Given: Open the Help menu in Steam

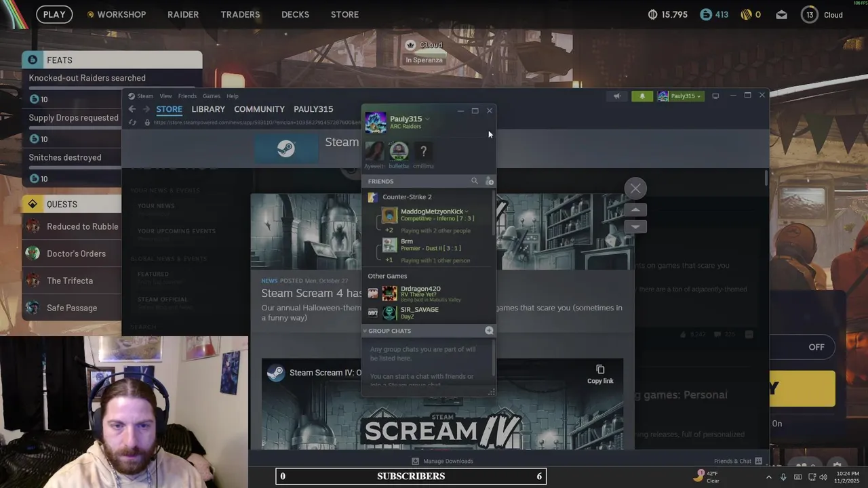Looking at the screenshot, I should [x=233, y=96].
